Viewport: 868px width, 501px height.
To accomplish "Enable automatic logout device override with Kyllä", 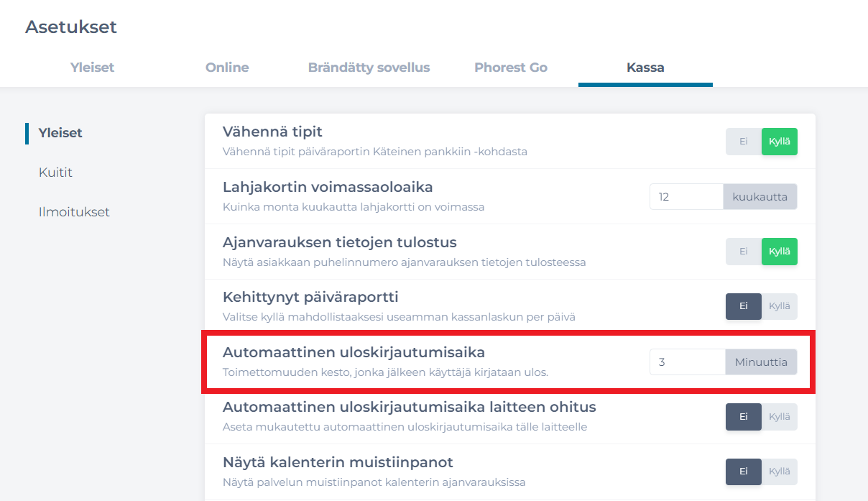I will [x=779, y=416].
